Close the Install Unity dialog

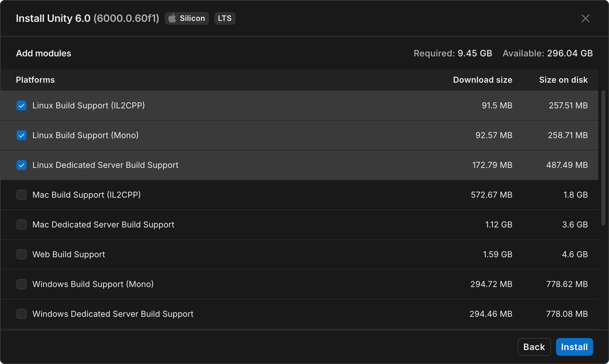pos(585,18)
